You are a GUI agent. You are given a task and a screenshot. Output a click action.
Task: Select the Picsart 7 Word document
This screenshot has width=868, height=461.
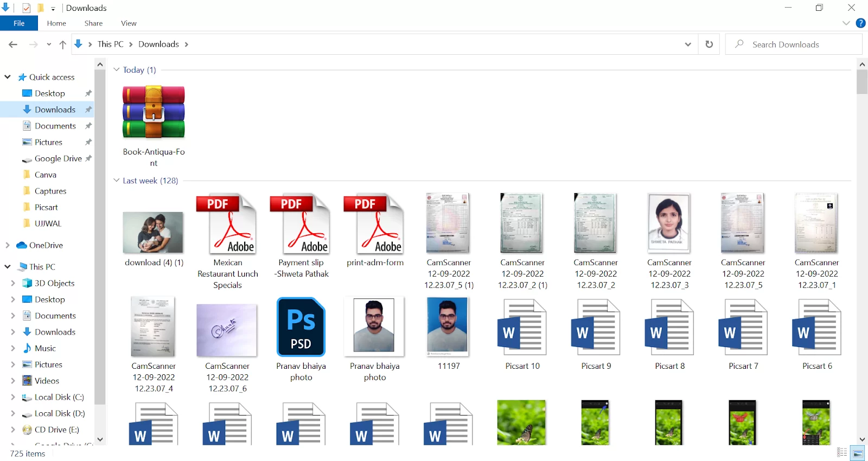click(743, 328)
